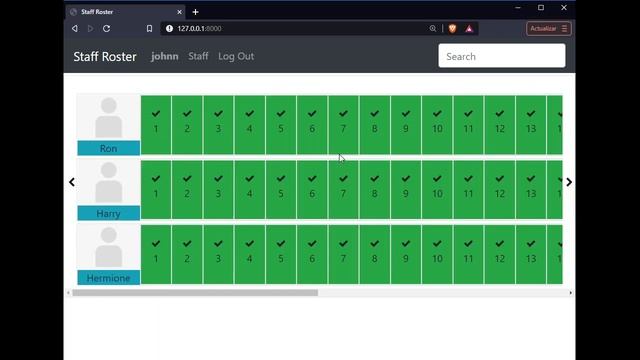
Task: Toggle Ron's day 1 attendance
Action: pyautogui.click(x=156, y=125)
